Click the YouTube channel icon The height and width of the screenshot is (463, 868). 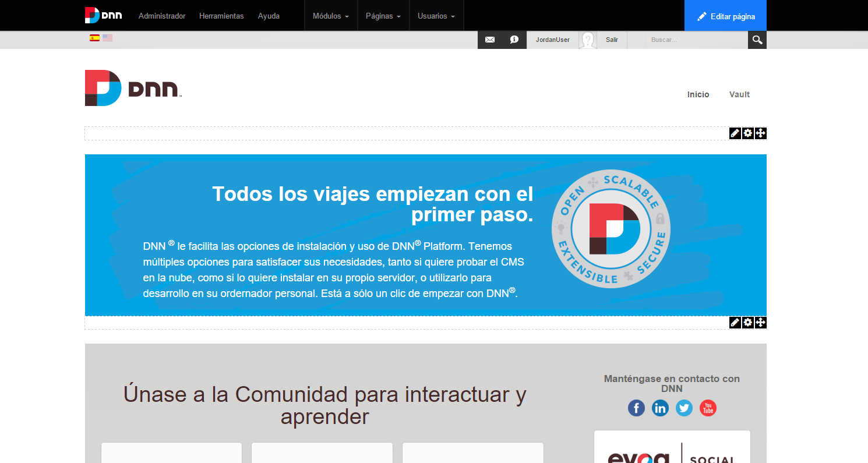(x=708, y=408)
